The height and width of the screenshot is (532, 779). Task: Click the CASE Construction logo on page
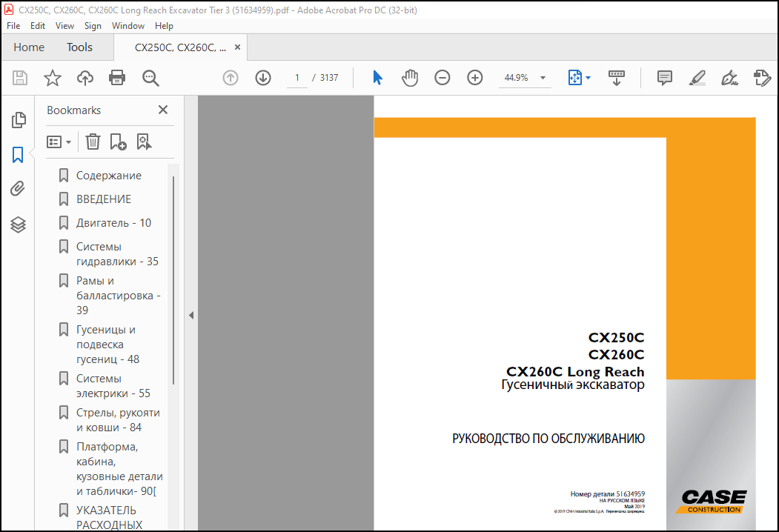click(x=712, y=501)
